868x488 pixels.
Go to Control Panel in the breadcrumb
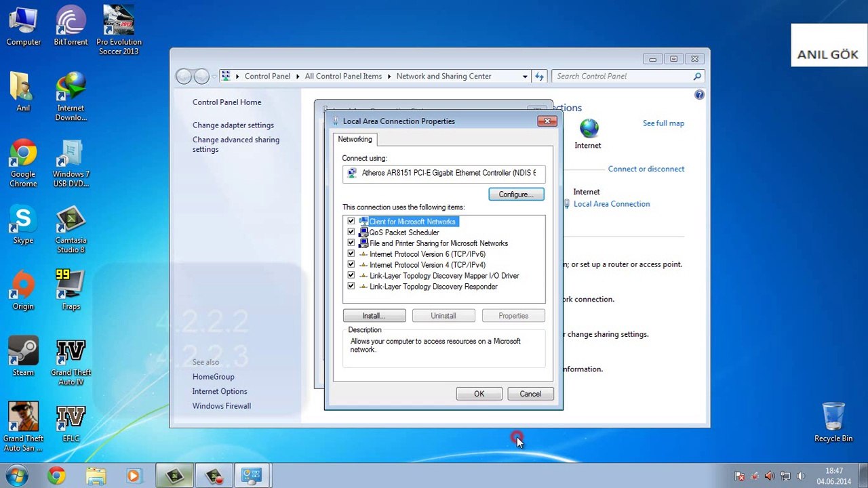click(267, 76)
